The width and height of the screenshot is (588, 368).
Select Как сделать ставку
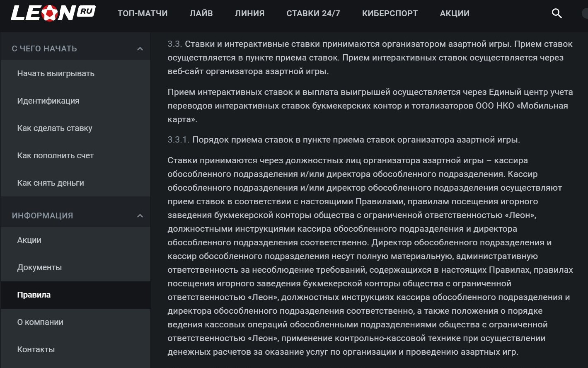75,128
